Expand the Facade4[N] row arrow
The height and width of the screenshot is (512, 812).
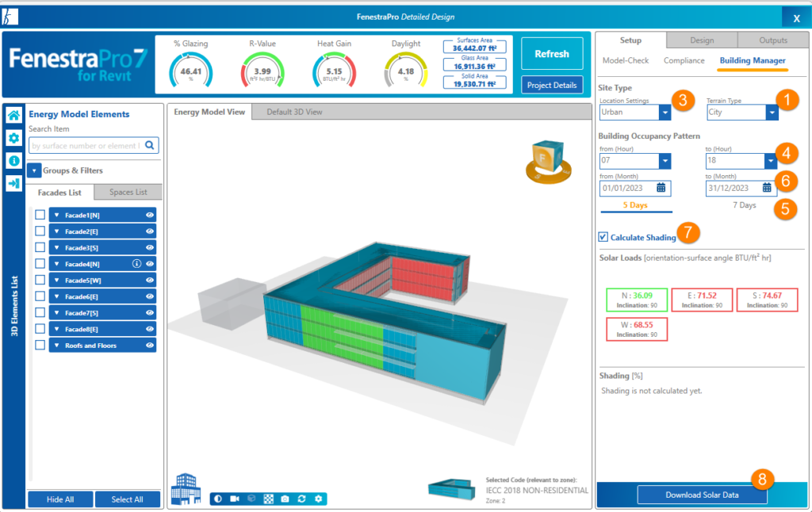[57, 263]
